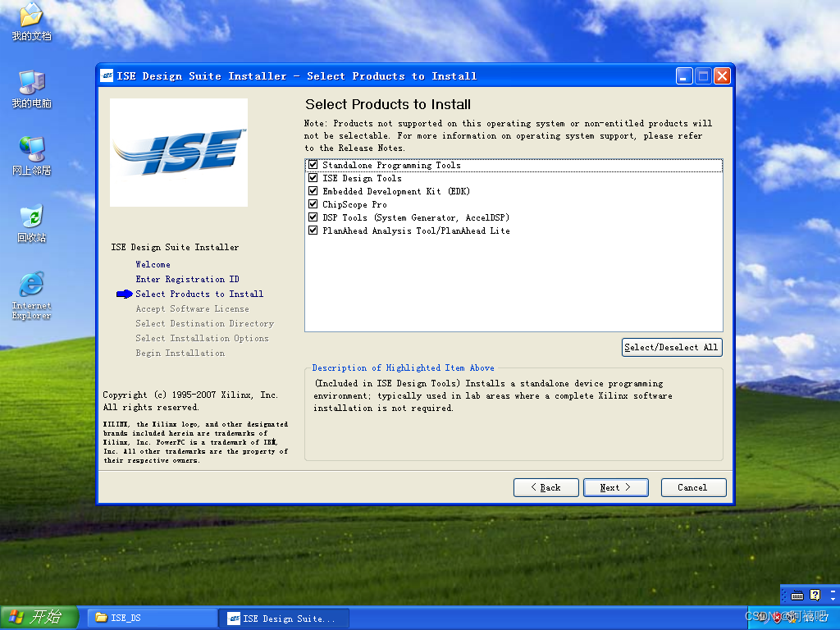Switch to ISE_DS folder in taskbar

tap(152, 618)
